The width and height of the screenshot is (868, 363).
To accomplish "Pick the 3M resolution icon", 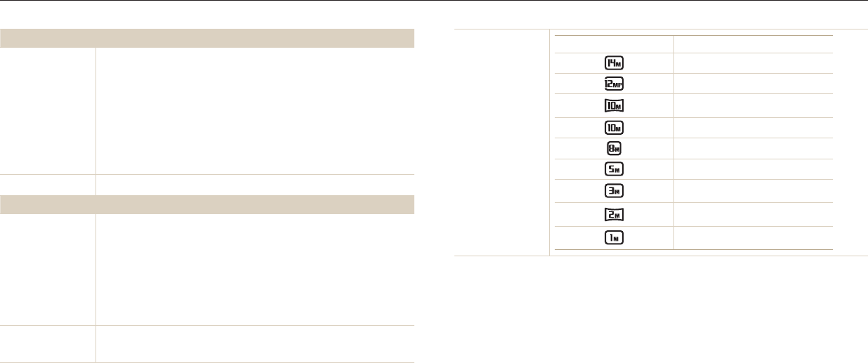I will 613,191.
